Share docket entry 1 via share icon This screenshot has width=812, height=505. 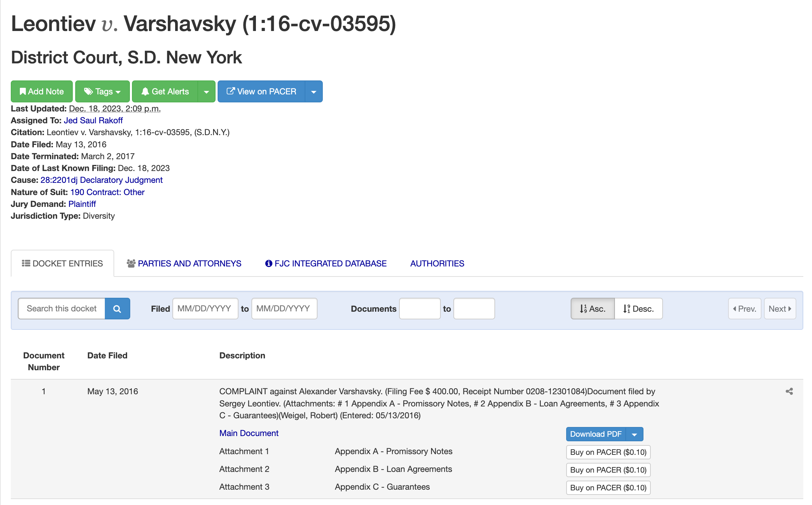tap(789, 391)
